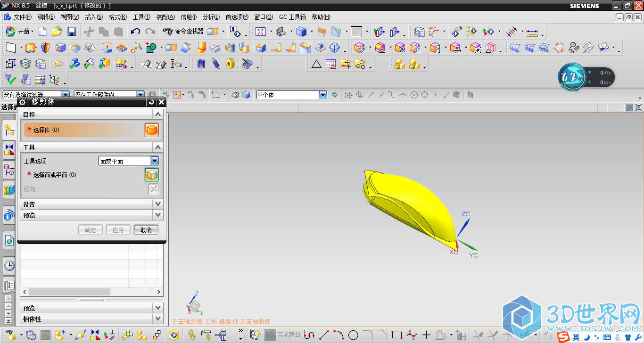Click the Open folder icon
The height and width of the screenshot is (343, 644).
57,32
